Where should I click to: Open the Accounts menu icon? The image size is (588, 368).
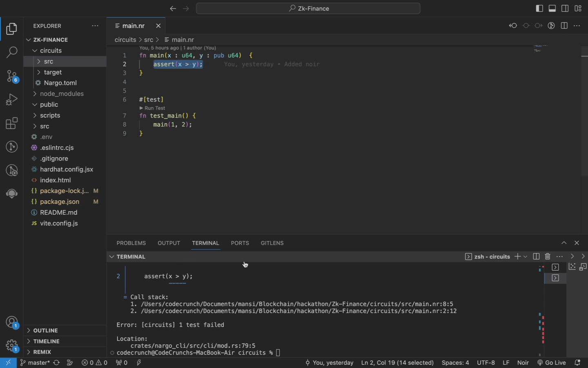[x=12, y=323]
